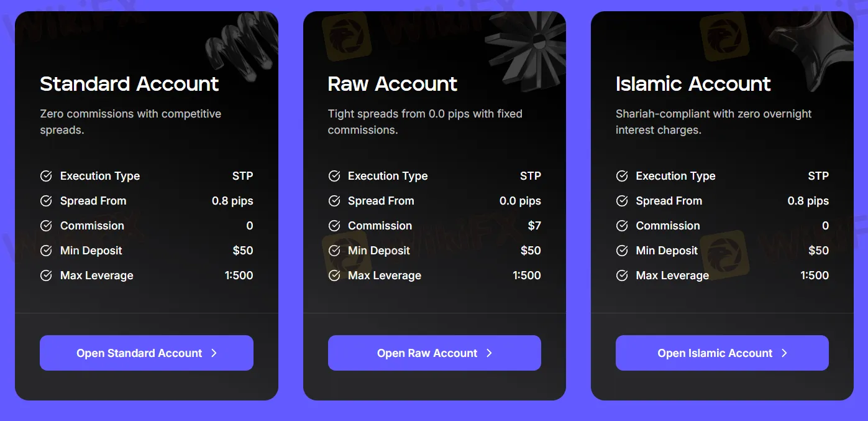The width and height of the screenshot is (868, 421).
Task: Click the checkmark icon beside Execution Type on Standard Account
Action: coord(46,176)
